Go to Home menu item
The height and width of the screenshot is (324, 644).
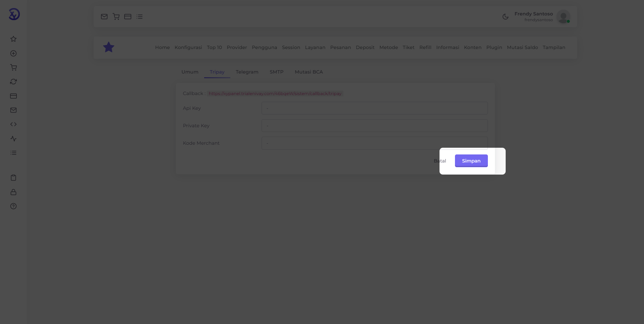[163, 47]
